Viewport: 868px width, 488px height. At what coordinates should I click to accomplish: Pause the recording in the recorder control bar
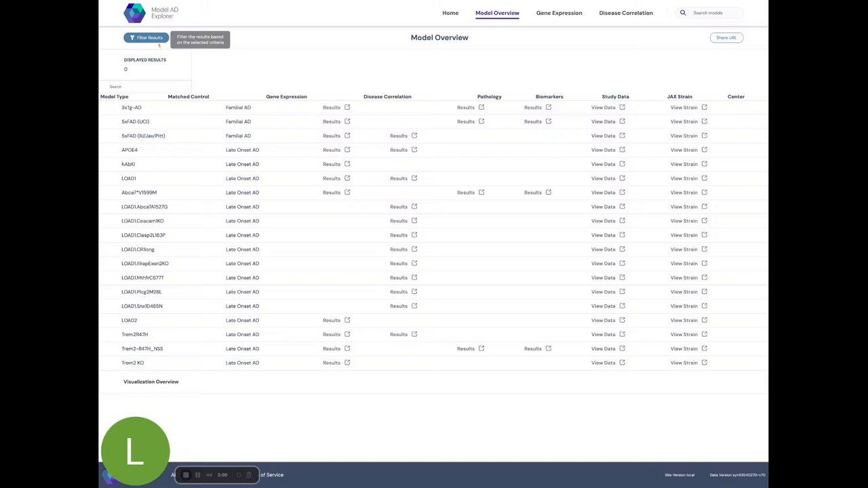(197, 475)
